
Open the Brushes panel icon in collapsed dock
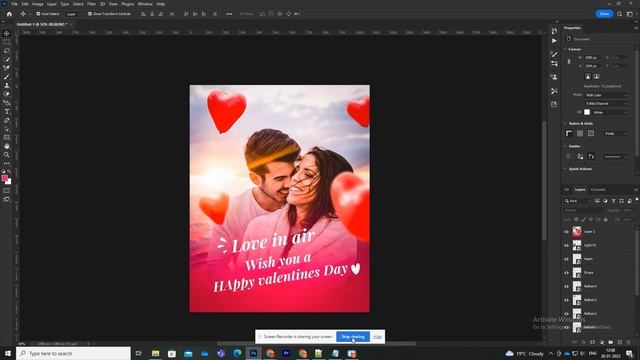(554, 54)
